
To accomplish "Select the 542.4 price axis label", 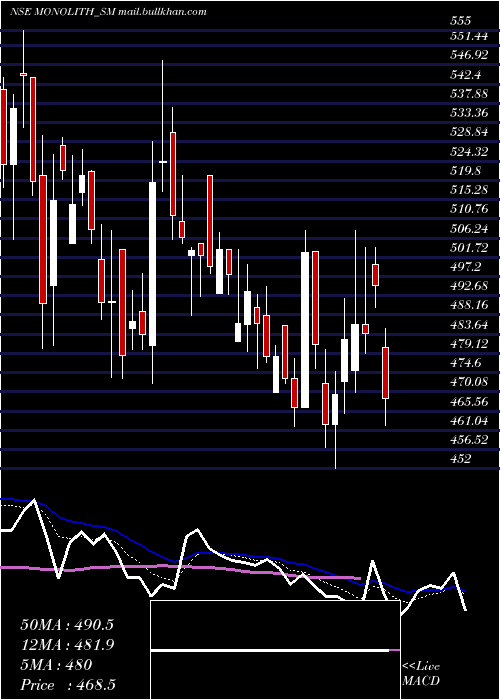I will [465, 75].
